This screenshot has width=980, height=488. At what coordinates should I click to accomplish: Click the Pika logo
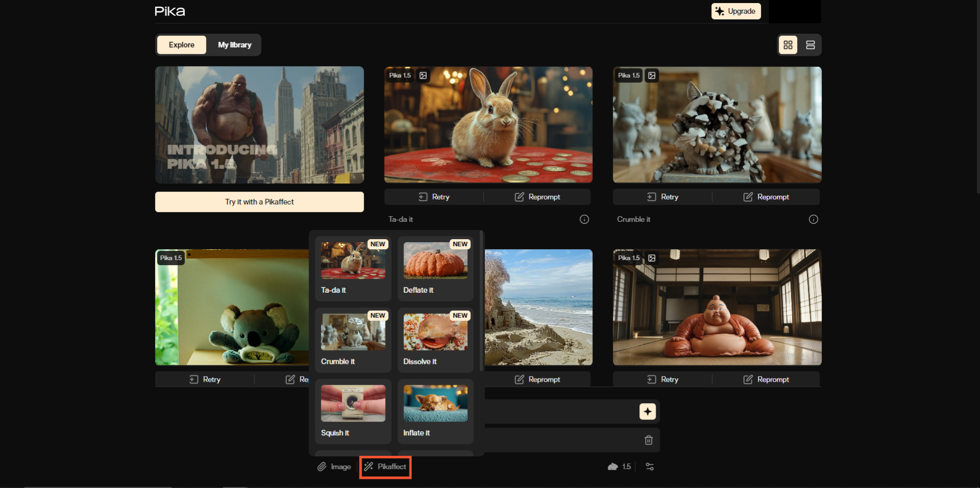pos(170,11)
